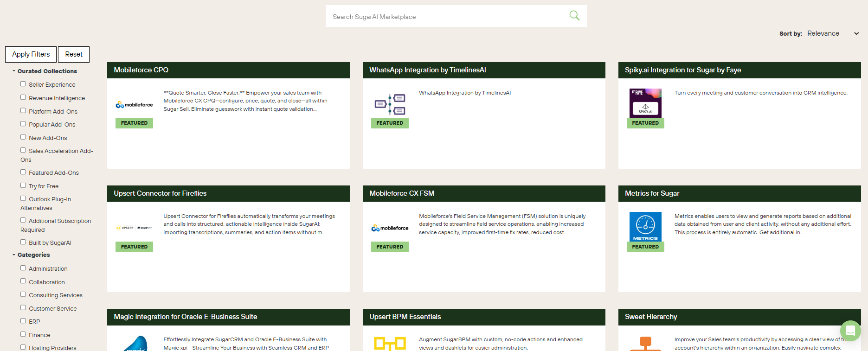Check the ERP category
The image size is (868, 351).
pos(23,321)
